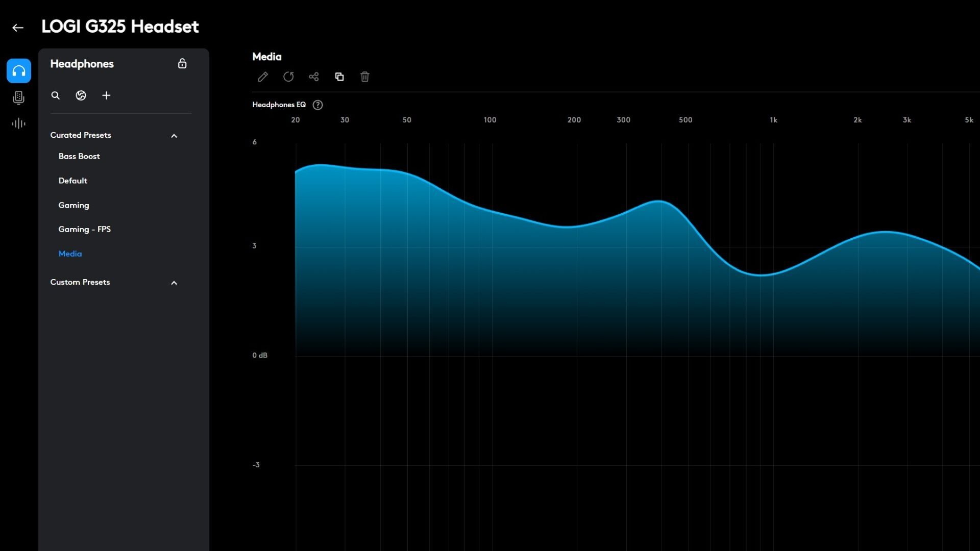
Task: Edit the Media preset with pencil icon
Action: [263, 77]
